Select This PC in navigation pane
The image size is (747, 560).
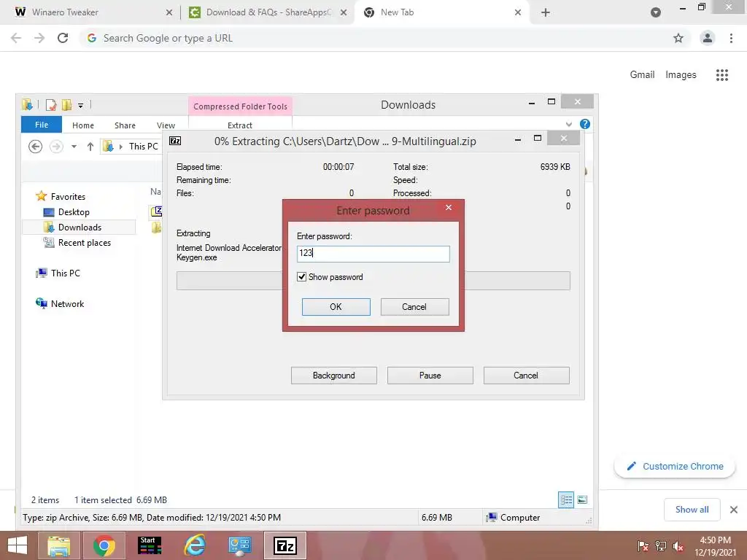(65, 273)
